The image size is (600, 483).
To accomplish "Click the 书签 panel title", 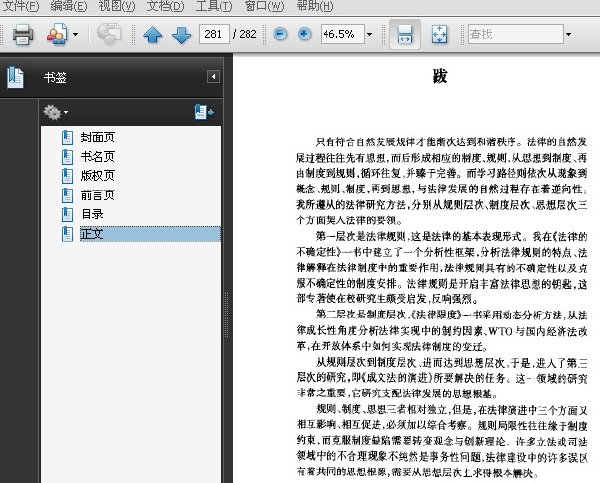I will 55,78.
